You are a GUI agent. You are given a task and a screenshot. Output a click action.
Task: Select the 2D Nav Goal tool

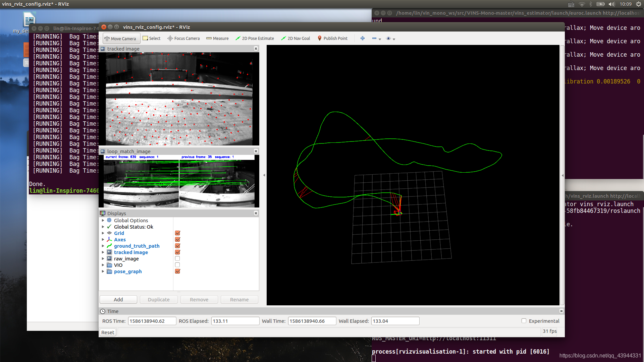(x=296, y=39)
